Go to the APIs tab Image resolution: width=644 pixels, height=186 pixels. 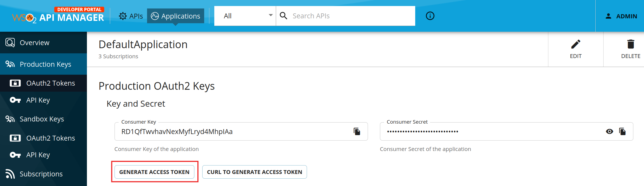point(131,16)
